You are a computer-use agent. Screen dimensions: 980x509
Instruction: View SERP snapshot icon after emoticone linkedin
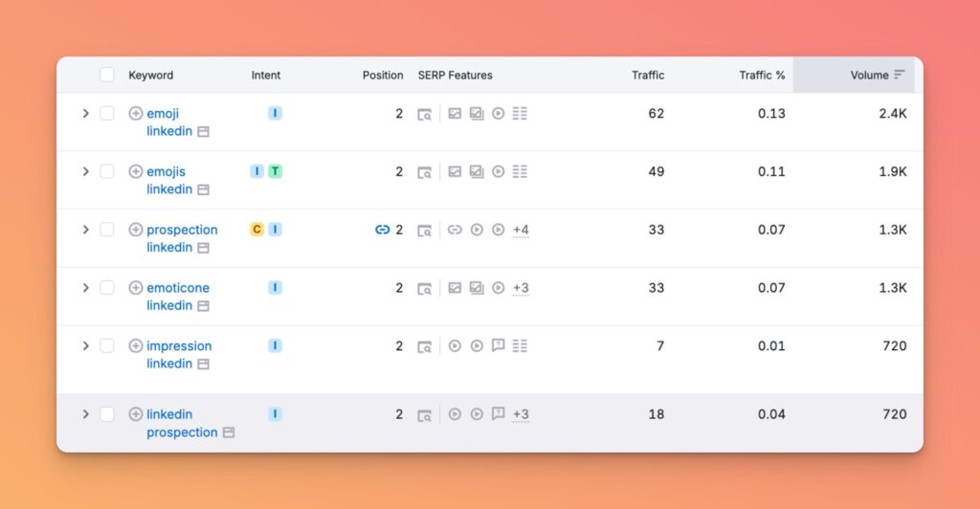[x=203, y=306]
